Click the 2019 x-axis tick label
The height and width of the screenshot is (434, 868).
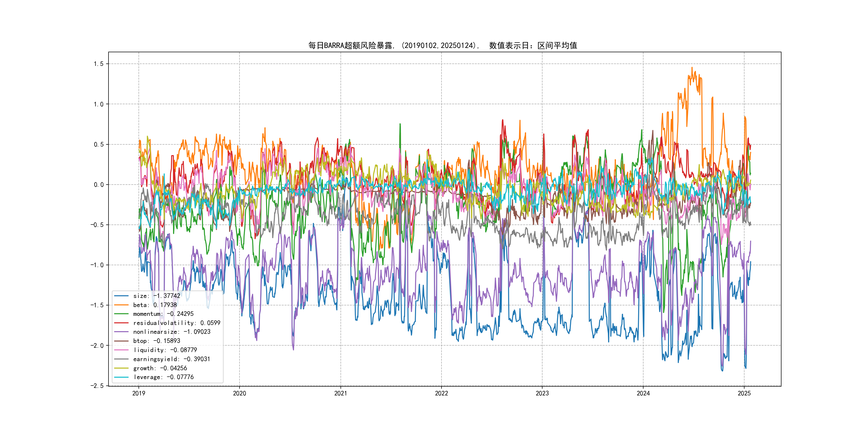click(x=139, y=393)
